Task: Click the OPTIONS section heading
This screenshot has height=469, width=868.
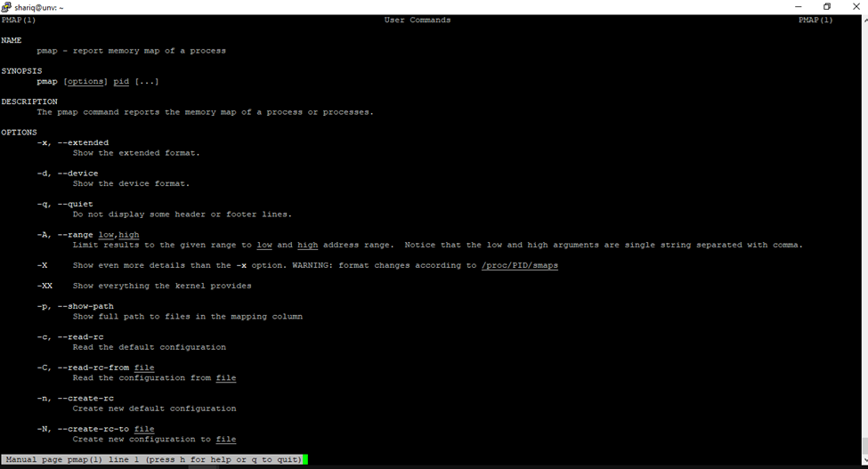Action: pyautogui.click(x=19, y=133)
